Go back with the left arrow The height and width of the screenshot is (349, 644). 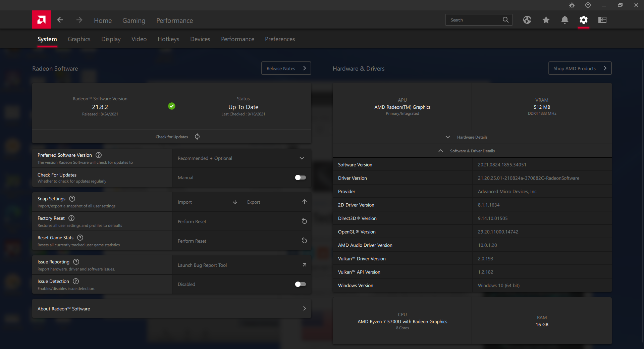click(x=60, y=20)
